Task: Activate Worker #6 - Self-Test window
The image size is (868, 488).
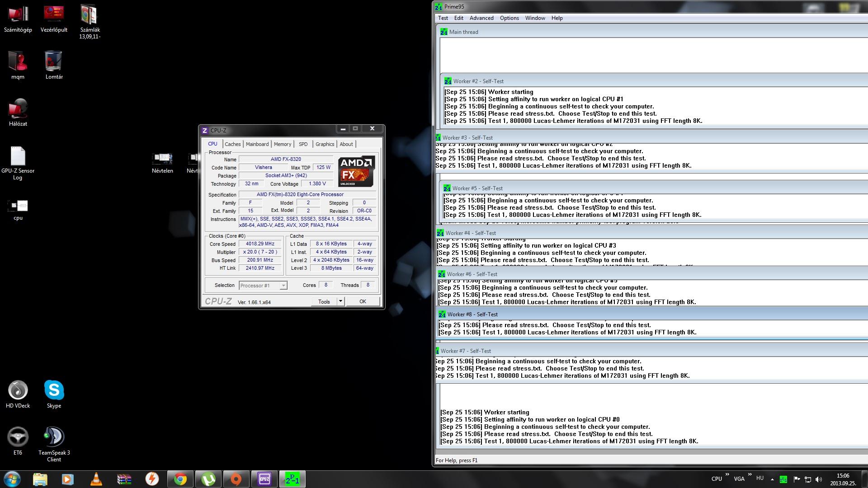Action: (652, 274)
